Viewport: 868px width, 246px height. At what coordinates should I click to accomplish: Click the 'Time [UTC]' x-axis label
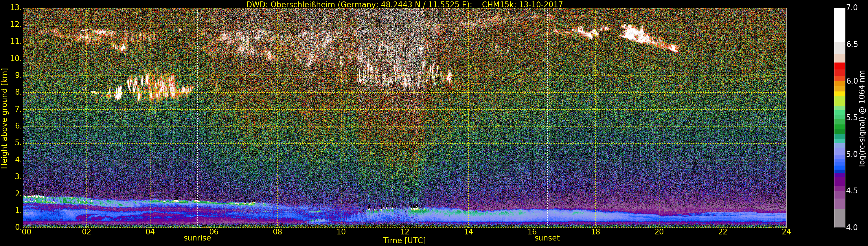[x=404, y=241]
